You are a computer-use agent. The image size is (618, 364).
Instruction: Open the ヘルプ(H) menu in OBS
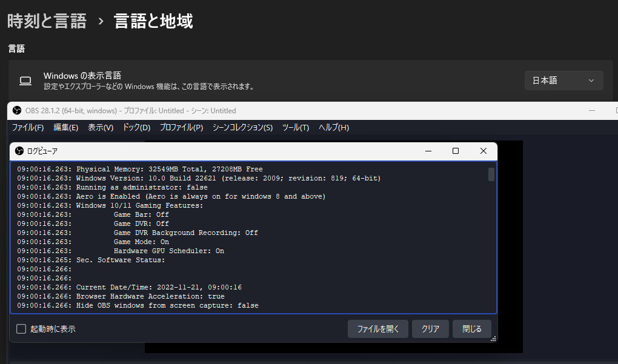[x=334, y=128]
